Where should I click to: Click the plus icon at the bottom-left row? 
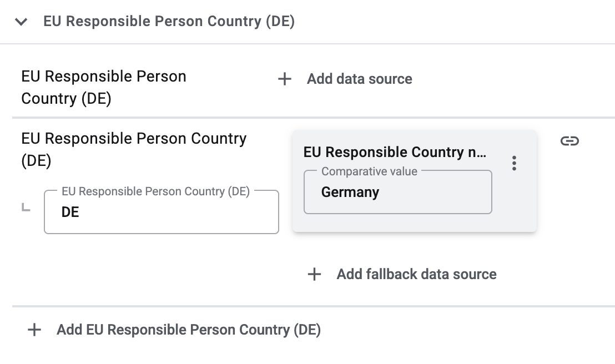tap(34, 330)
